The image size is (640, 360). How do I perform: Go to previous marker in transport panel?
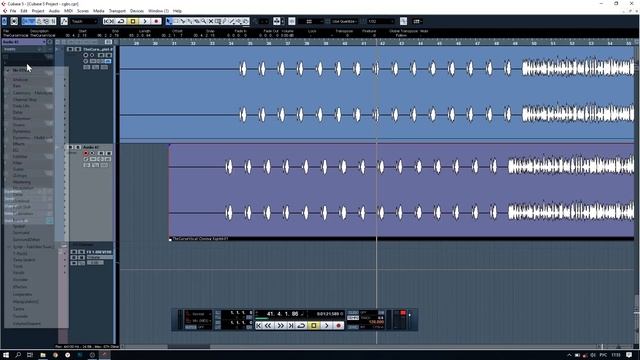259,326
